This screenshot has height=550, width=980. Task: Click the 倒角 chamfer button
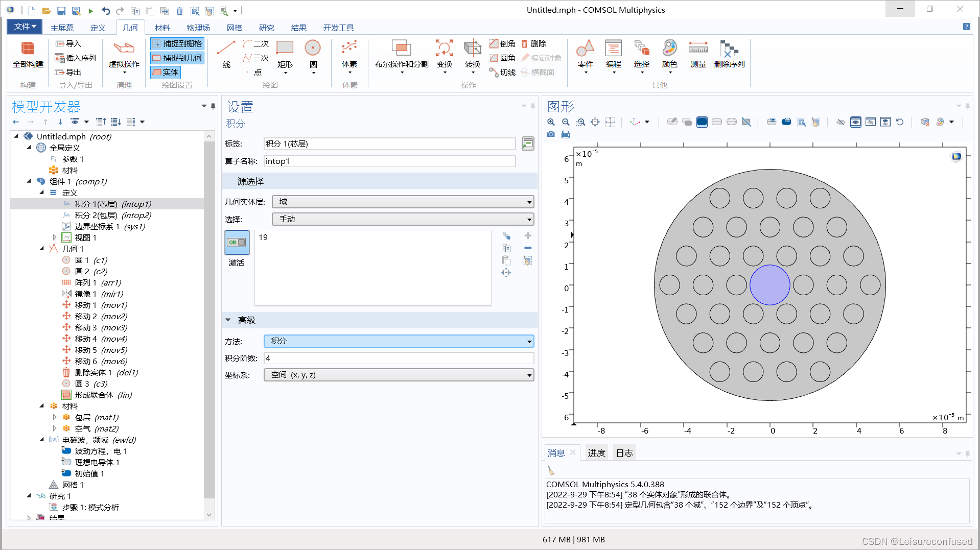pyautogui.click(x=502, y=44)
